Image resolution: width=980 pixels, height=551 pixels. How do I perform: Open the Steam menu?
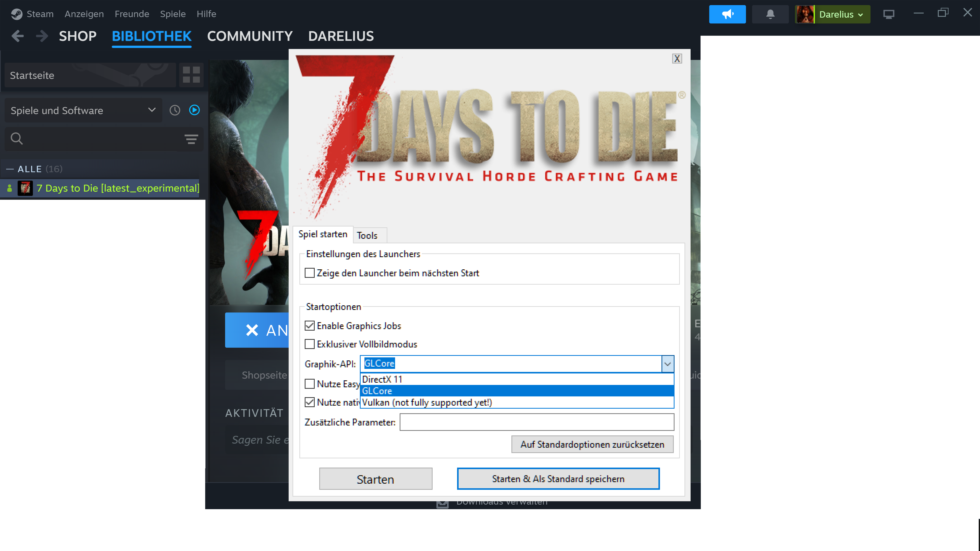(x=40, y=14)
